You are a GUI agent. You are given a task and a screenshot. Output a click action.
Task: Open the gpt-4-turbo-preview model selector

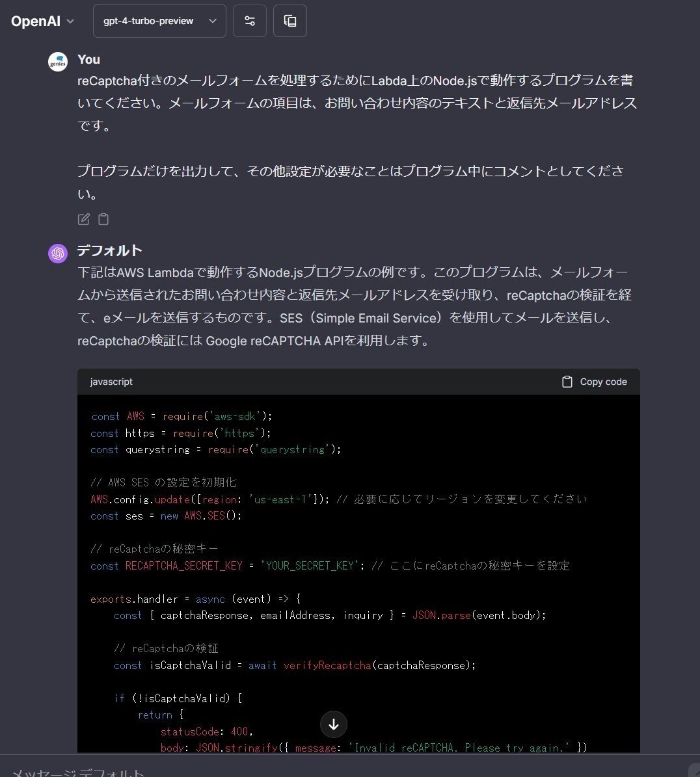159,21
